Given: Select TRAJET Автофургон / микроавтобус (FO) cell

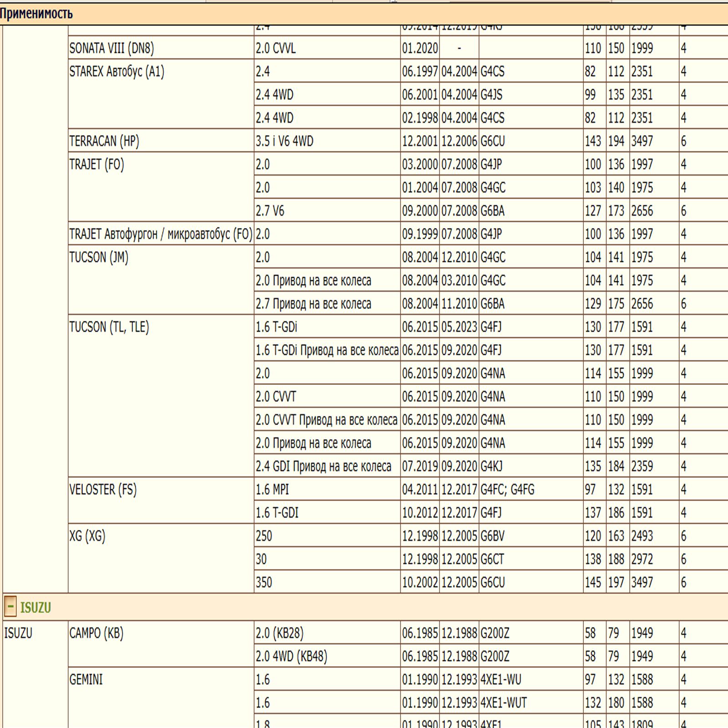Looking at the screenshot, I should [x=161, y=234].
